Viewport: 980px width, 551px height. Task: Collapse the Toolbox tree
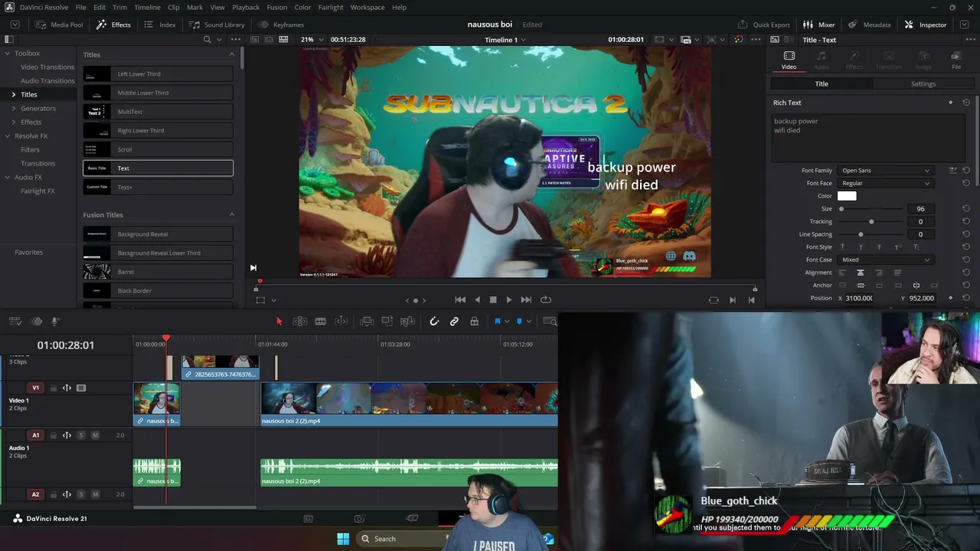tap(7, 54)
